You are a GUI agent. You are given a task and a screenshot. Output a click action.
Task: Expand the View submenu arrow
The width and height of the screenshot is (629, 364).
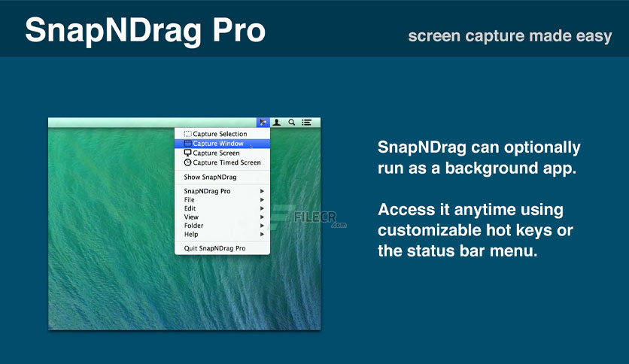(262, 217)
